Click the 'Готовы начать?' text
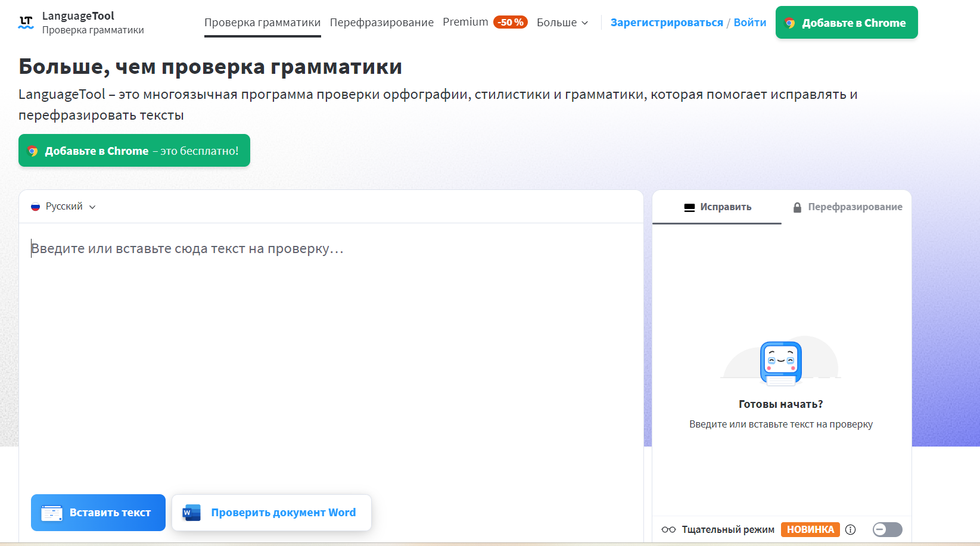This screenshot has width=980, height=546. pos(781,404)
